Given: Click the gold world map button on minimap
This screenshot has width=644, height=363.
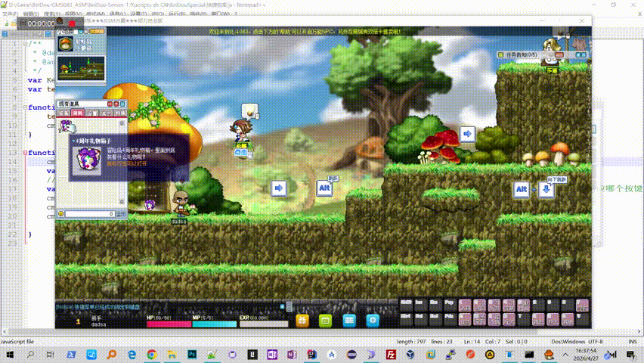Looking at the screenshot, I should pos(97,31).
